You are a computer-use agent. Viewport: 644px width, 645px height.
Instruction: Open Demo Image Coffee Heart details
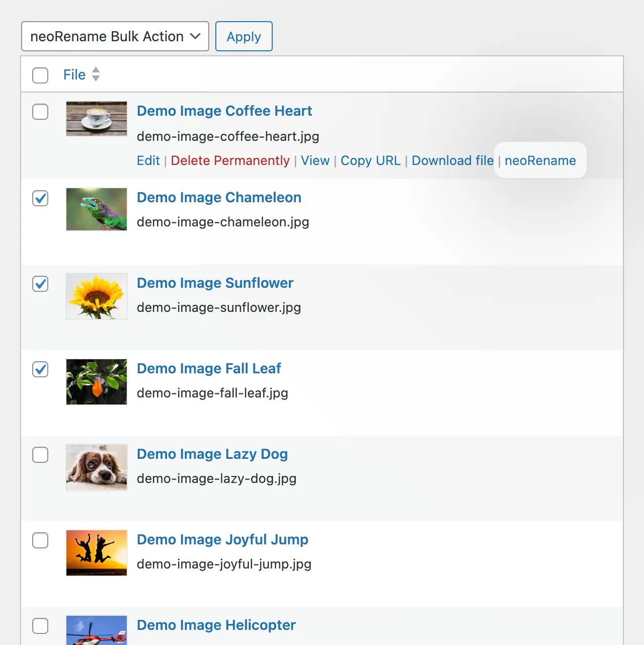tap(224, 111)
